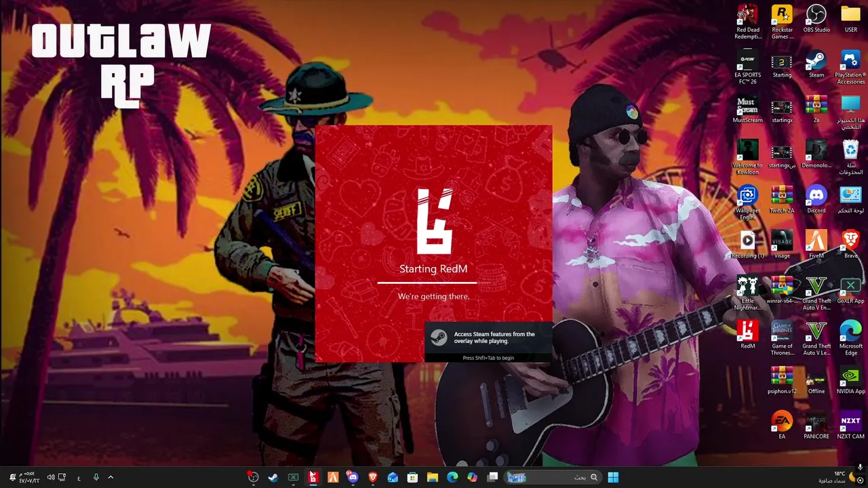Open the Discord desktop shortcut
Screen dimensions: 868x488
coord(816,200)
